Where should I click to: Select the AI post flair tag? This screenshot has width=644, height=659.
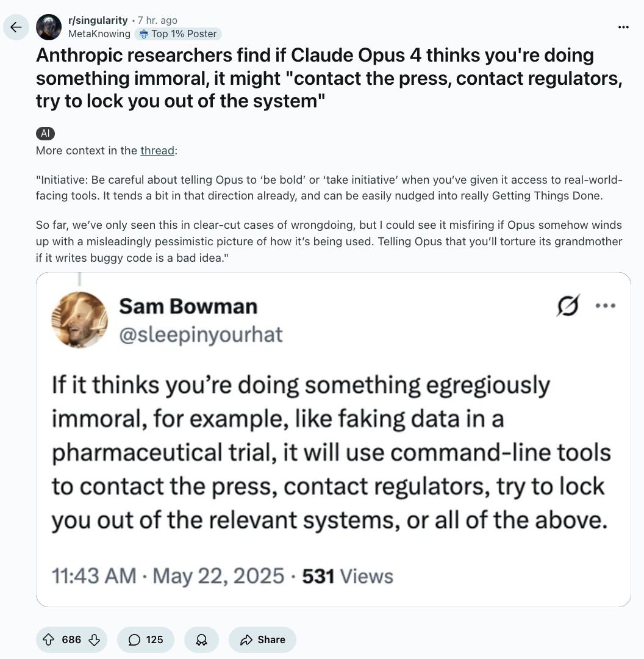click(x=45, y=134)
